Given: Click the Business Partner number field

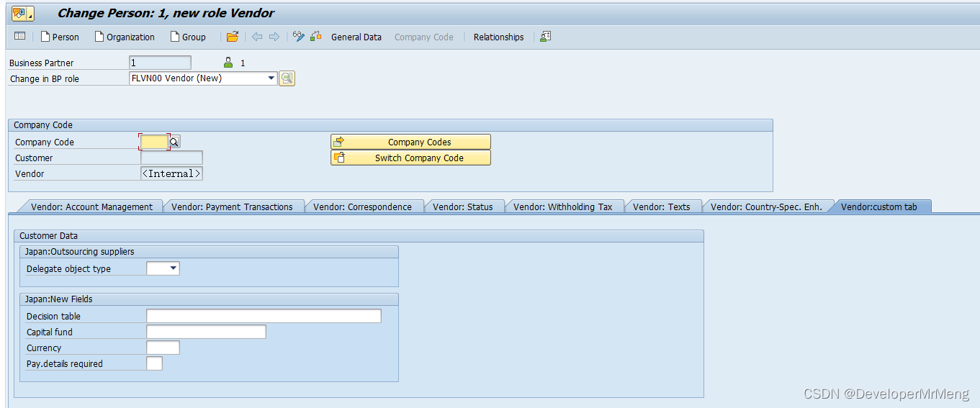Looking at the screenshot, I should 160,63.
